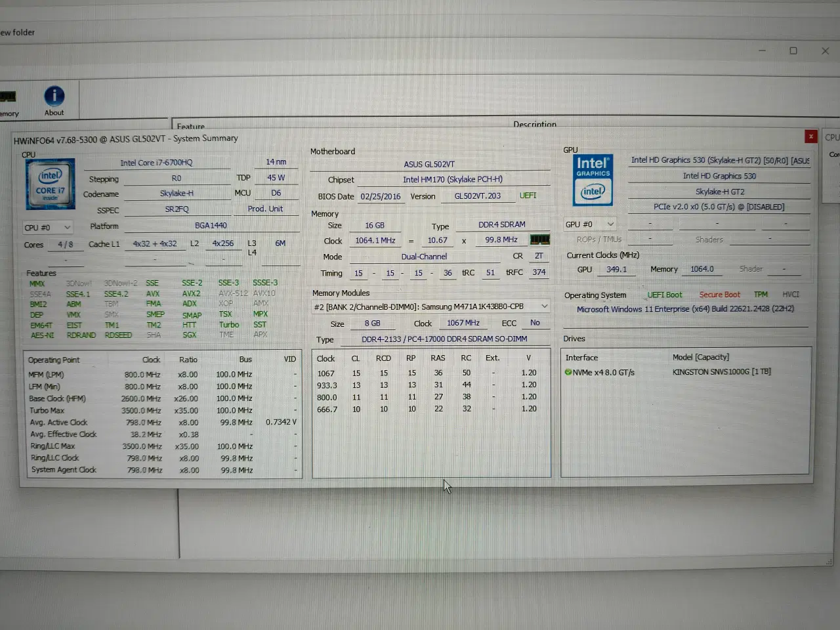Click the Turbo Max operating point row
Viewport: 840px width, 630px height.
[162, 410]
